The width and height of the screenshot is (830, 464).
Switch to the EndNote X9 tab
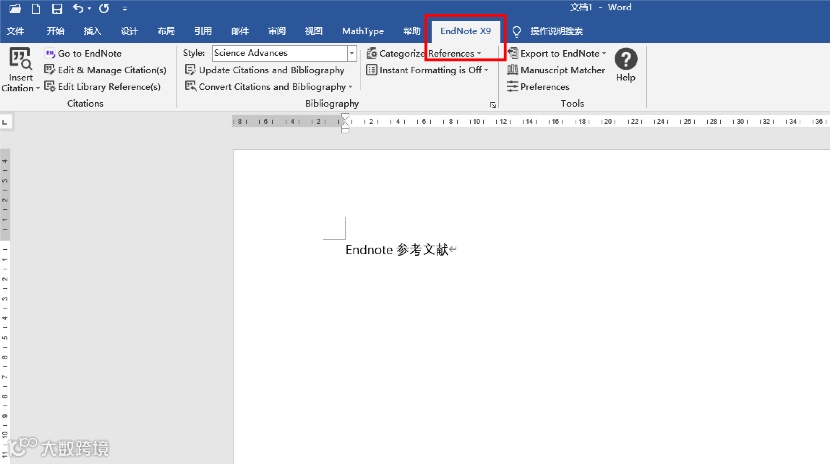(x=465, y=31)
